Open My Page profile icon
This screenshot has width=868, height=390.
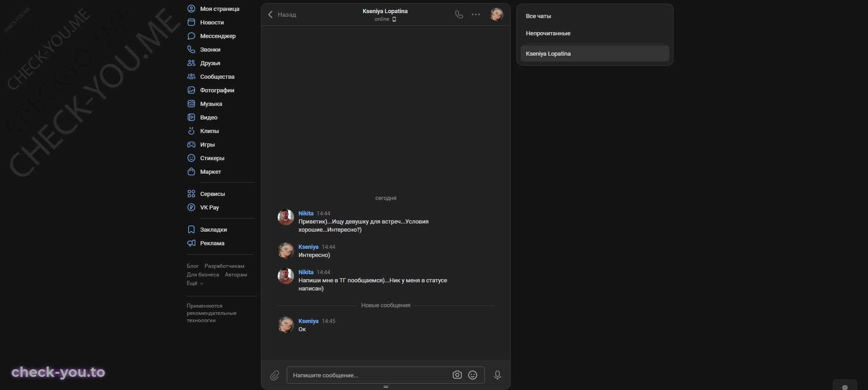[191, 9]
